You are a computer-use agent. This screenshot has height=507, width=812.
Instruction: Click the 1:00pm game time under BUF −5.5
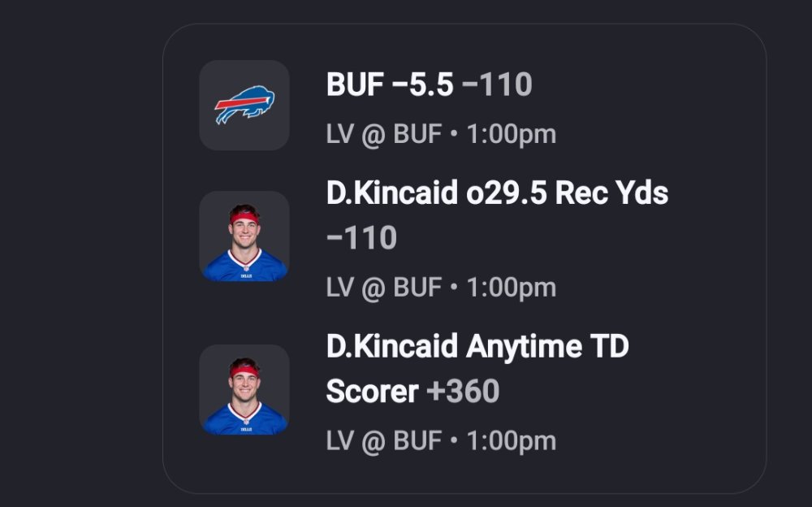click(x=511, y=134)
